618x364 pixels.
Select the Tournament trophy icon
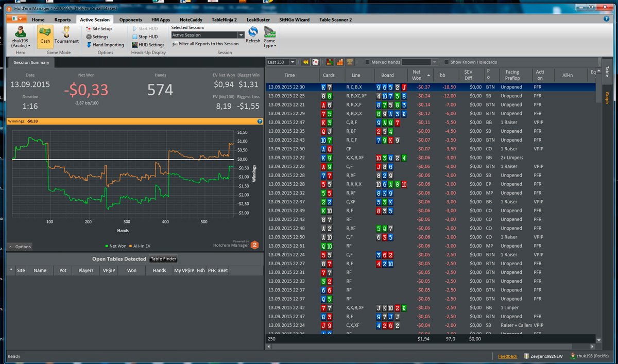tap(66, 35)
